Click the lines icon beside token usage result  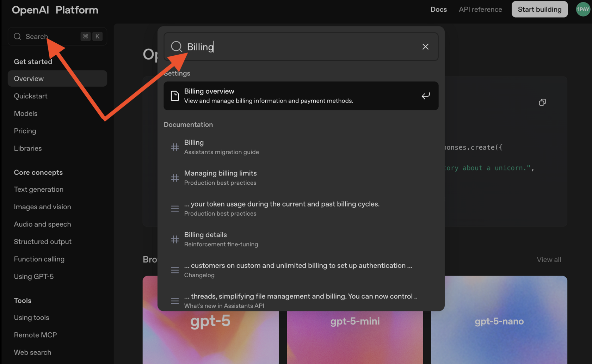[x=175, y=209]
